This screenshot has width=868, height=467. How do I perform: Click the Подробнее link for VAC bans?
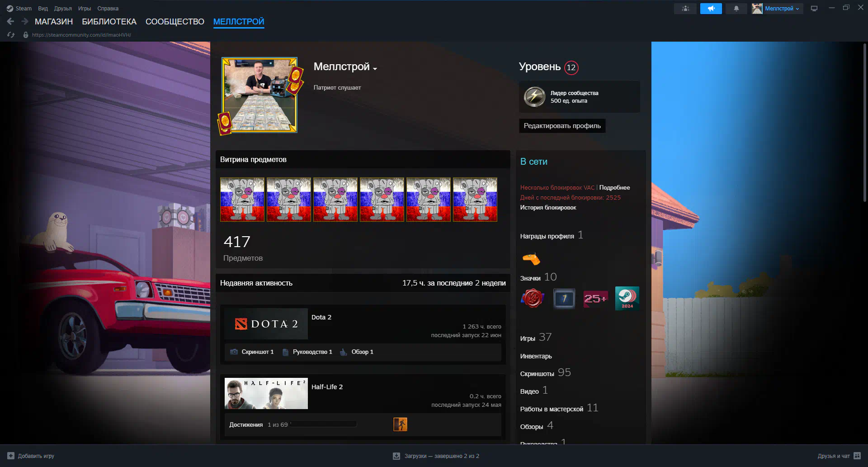[614, 187]
